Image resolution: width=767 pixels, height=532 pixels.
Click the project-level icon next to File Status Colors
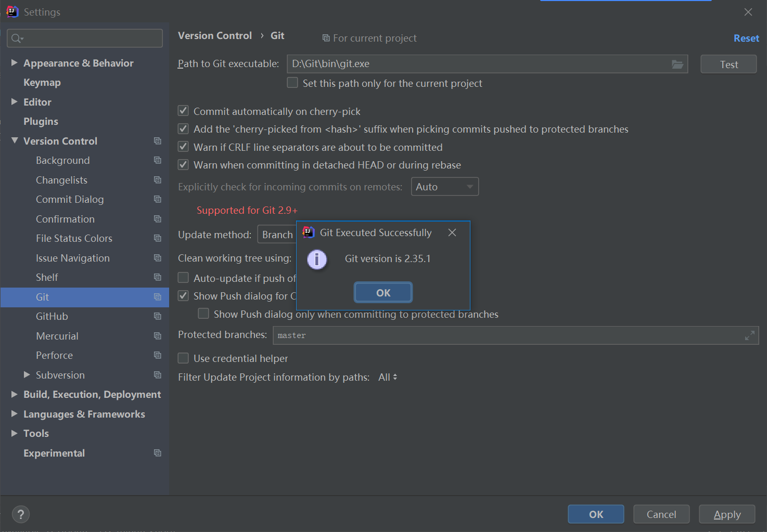tap(157, 238)
